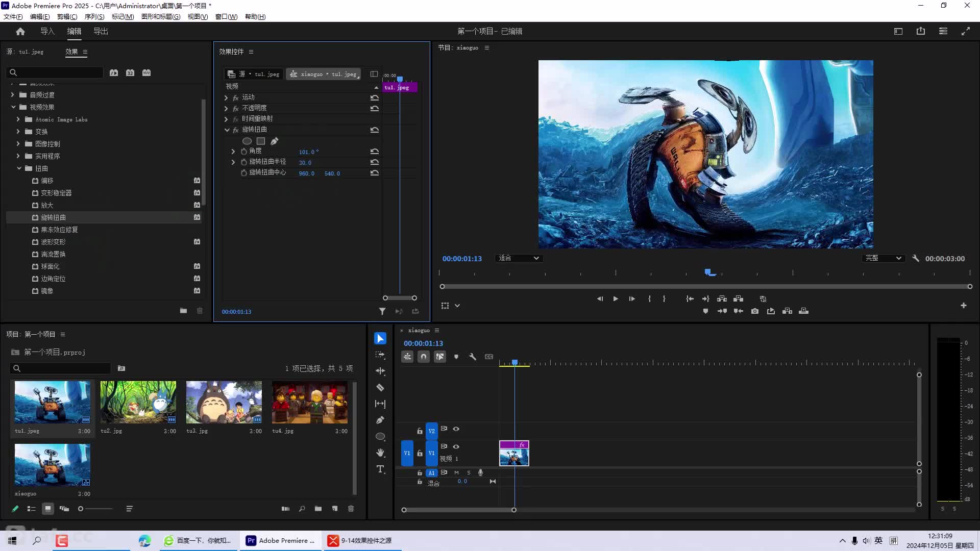The width and height of the screenshot is (980, 551).
Task: Reset the 角度 parameter
Action: pos(375,152)
